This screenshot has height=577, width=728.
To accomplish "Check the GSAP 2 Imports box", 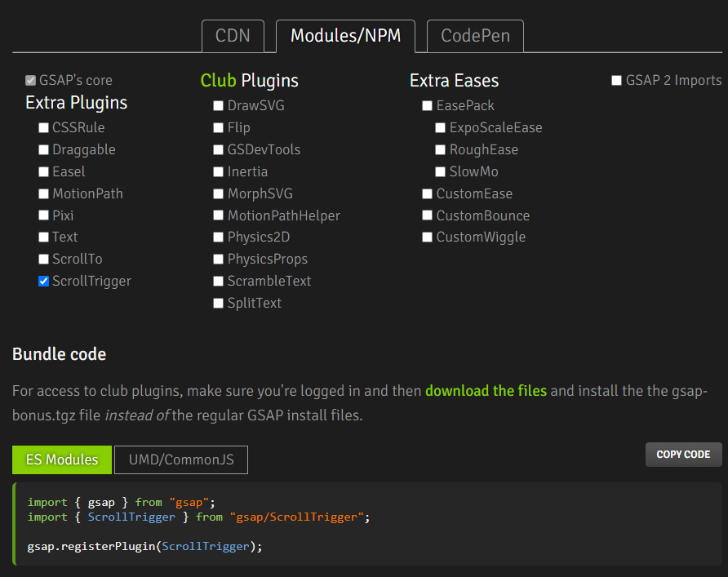I will click(617, 81).
